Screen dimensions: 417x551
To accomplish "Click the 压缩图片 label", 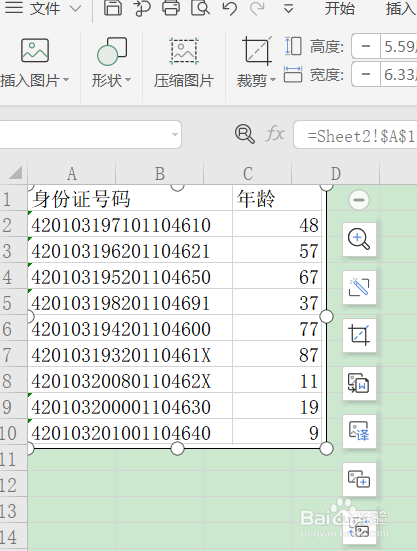I will 184,80.
